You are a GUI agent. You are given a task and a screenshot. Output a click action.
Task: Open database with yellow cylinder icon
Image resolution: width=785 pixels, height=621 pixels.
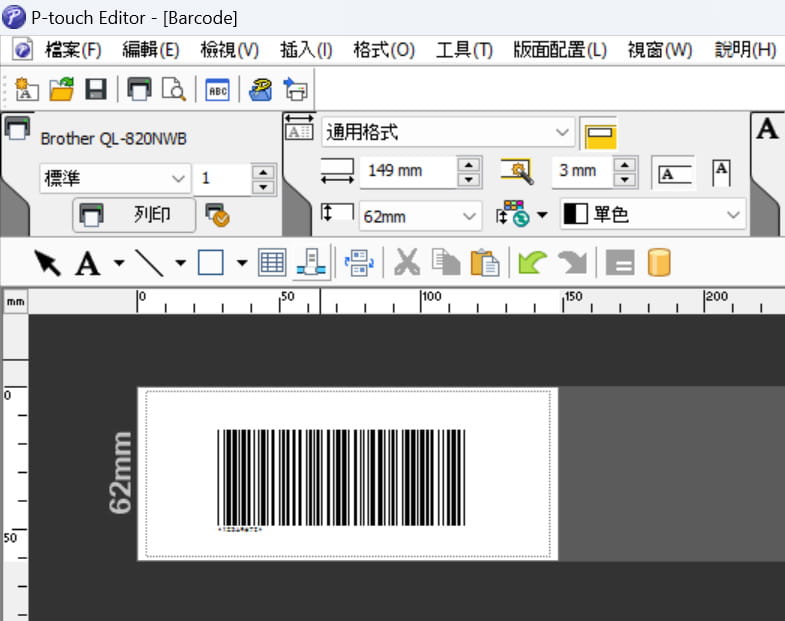(x=659, y=262)
